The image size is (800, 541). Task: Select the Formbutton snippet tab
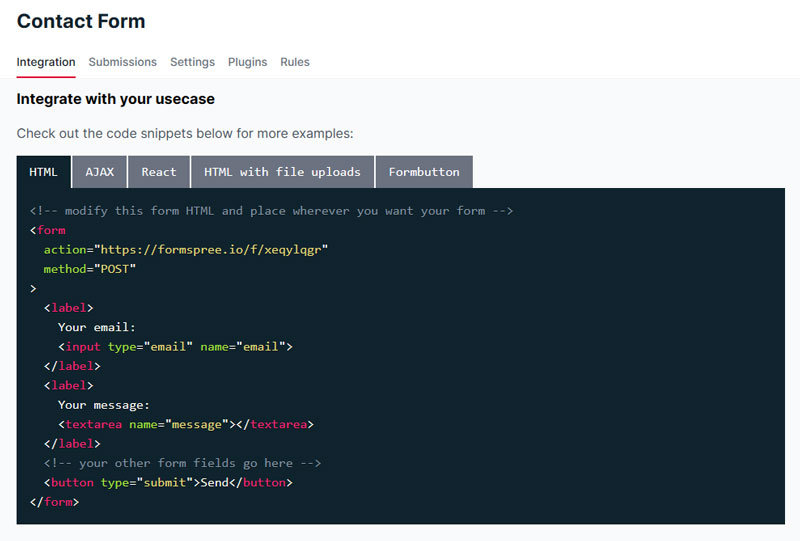[424, 172]
